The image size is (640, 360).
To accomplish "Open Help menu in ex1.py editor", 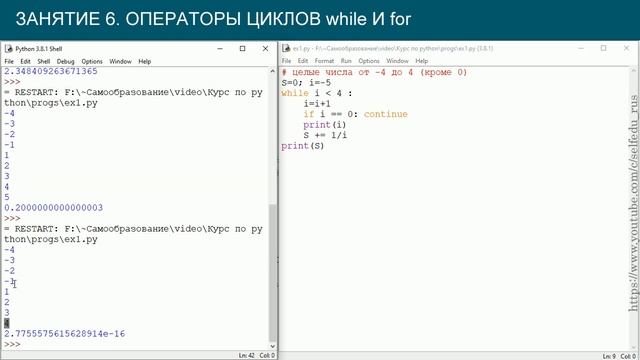I will [x=422, y=61].
